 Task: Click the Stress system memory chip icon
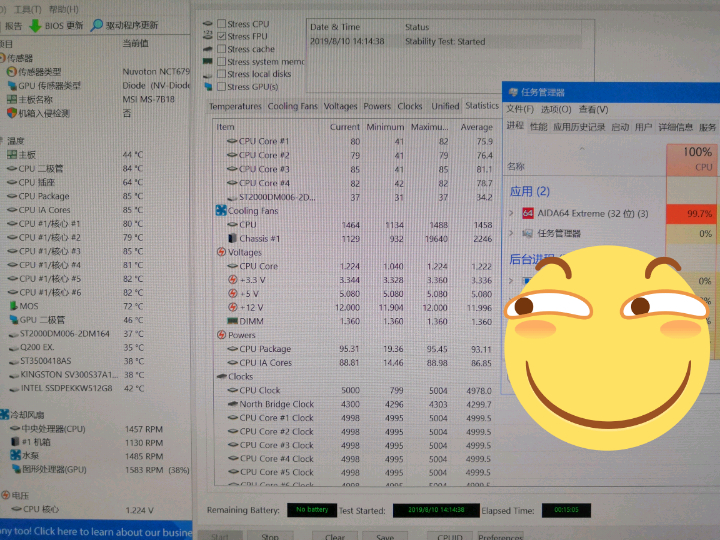pyautogui.click(x=208, y=61)
